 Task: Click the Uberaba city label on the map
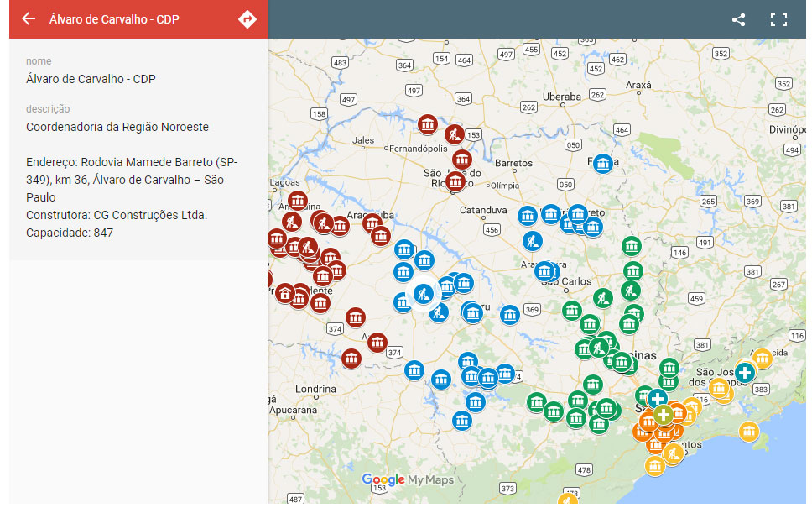pos(561,97)
